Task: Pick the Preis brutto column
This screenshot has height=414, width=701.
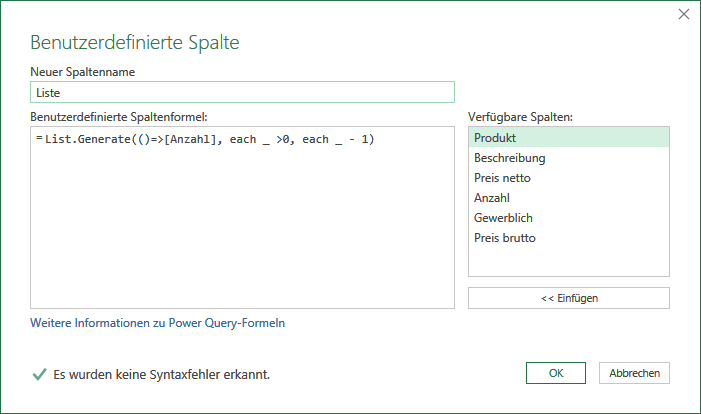Action: pos(569,238)
